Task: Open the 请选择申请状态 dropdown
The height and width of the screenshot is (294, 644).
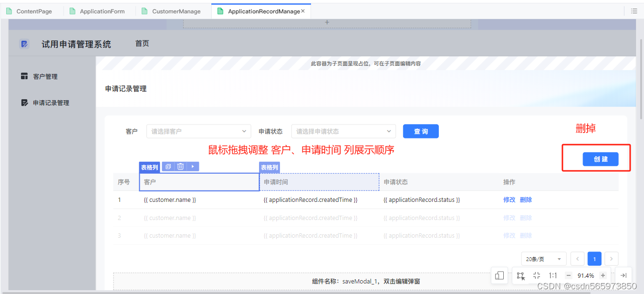Action: (343, 131)
